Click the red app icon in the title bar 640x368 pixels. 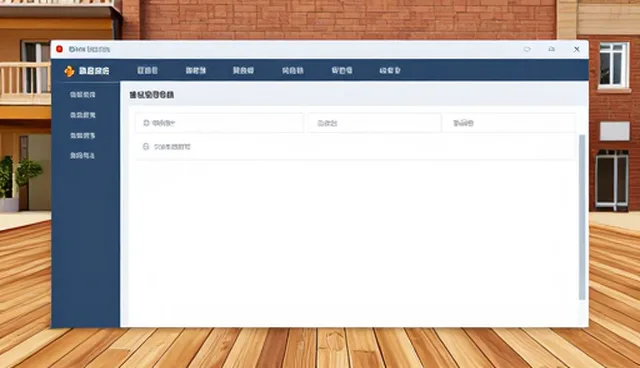click(x=60, y=49)
